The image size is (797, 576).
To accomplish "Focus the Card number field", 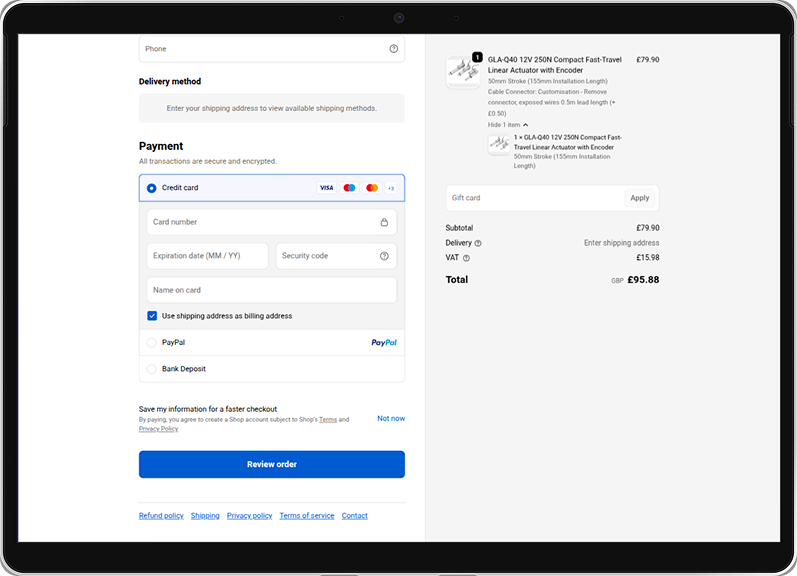I will point(272,222).
